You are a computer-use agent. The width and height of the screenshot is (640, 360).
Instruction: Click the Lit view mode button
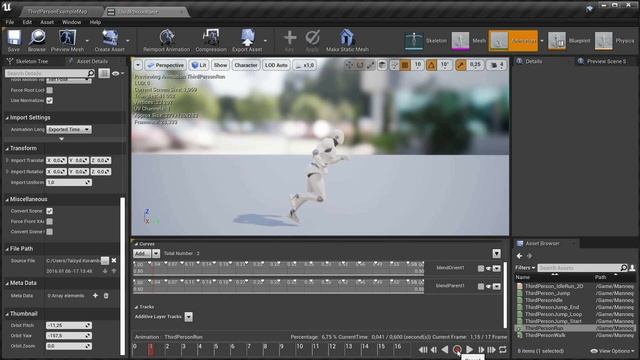coord(199,65)
